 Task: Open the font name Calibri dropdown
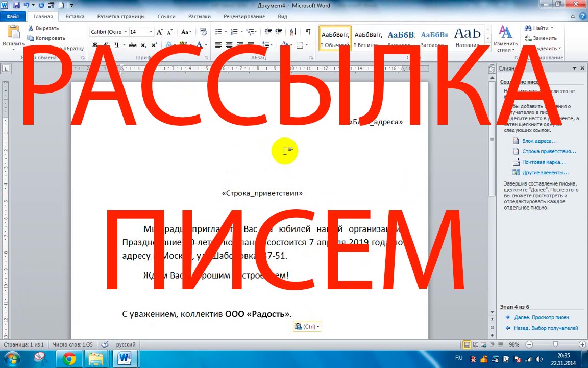(125, 32)
